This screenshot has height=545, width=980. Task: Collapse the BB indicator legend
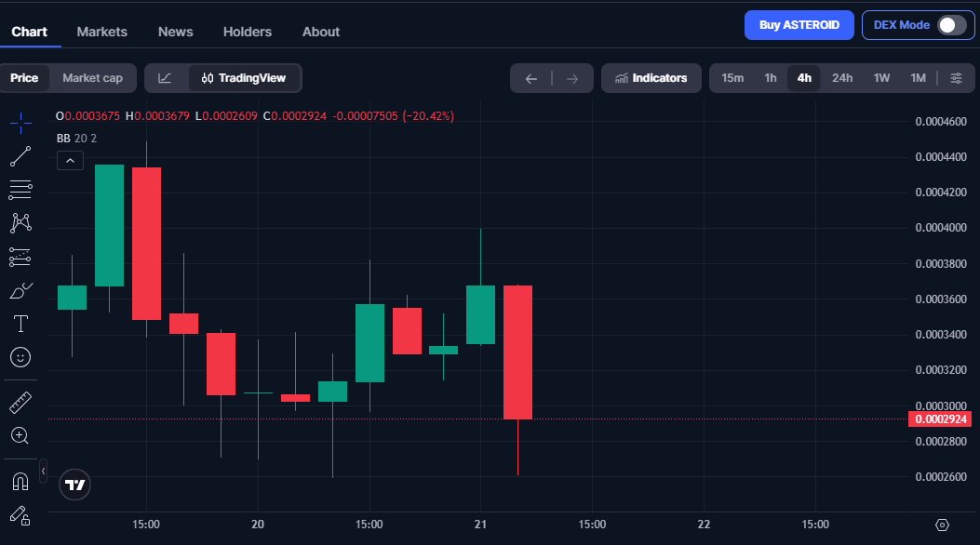click(70, 160)
